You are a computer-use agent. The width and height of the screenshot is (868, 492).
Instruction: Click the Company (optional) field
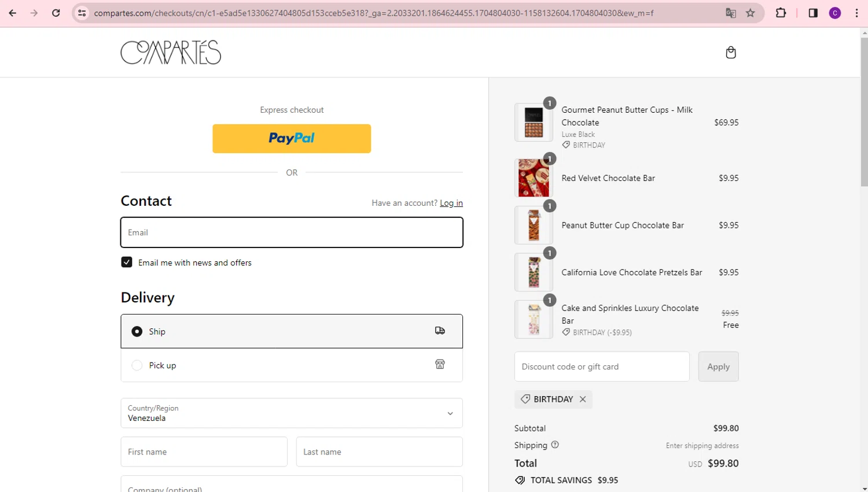coord(292,484)
